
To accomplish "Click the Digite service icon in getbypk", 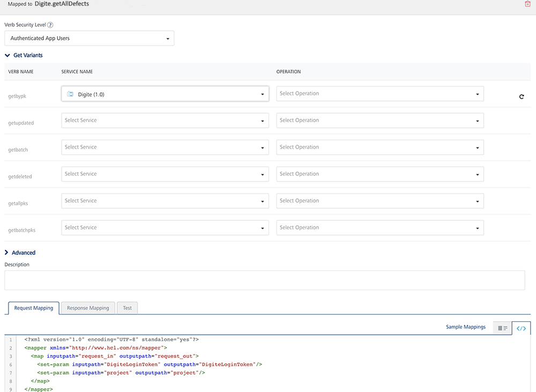I will pyautogui.click(x=70, y=94).
